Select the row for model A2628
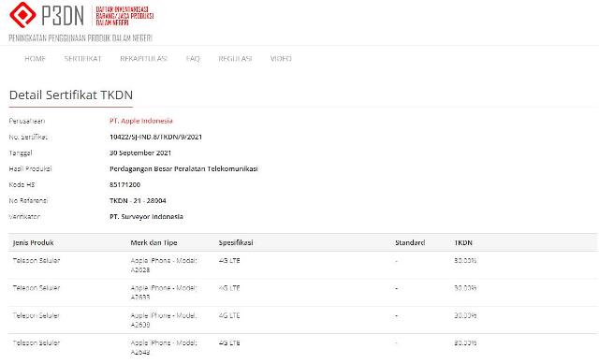The height and width of the screenshot is (364, 599). [303, 265]
